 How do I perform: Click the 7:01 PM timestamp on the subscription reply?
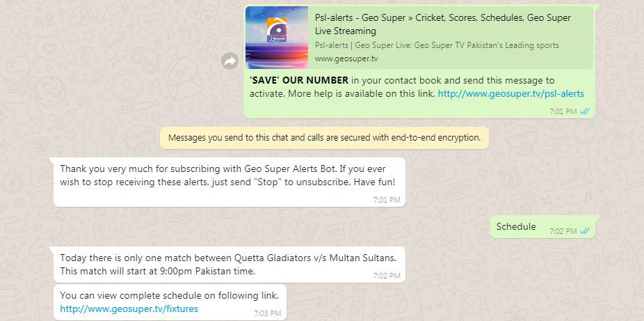click(x=387, y=200)
